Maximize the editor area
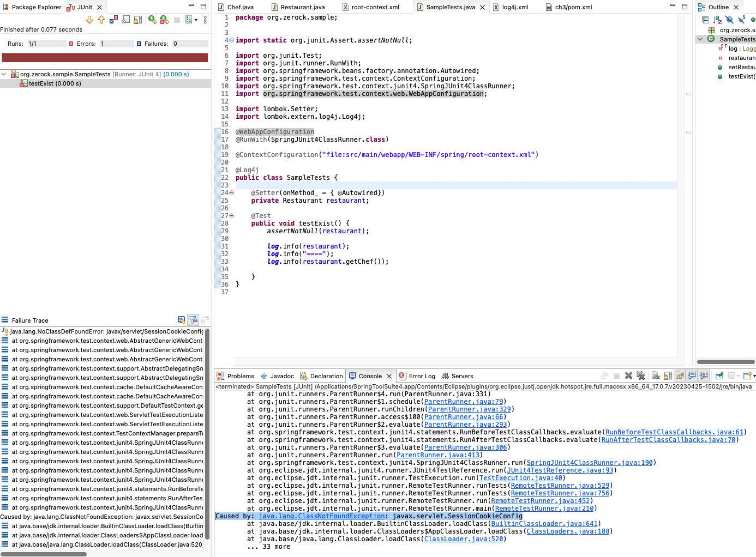This screenshot has width=756, height=557. 685,6
